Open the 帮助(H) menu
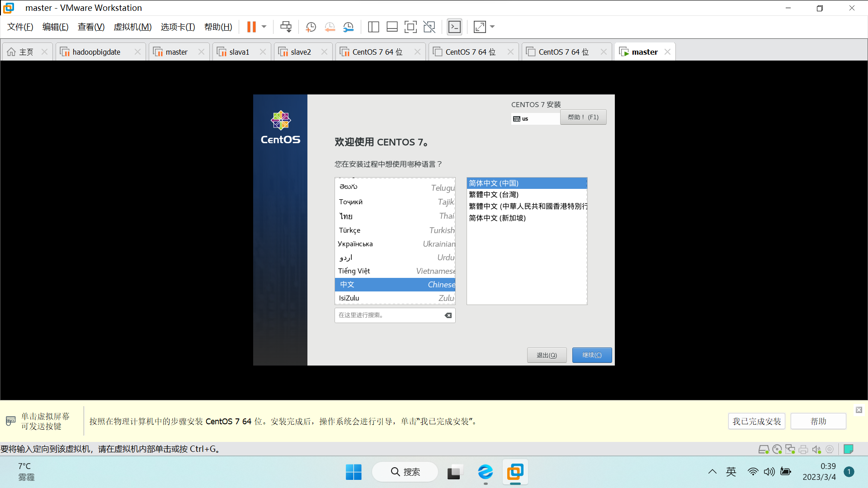The width and height of the screenshot is (868, 488). coord(218,27)
